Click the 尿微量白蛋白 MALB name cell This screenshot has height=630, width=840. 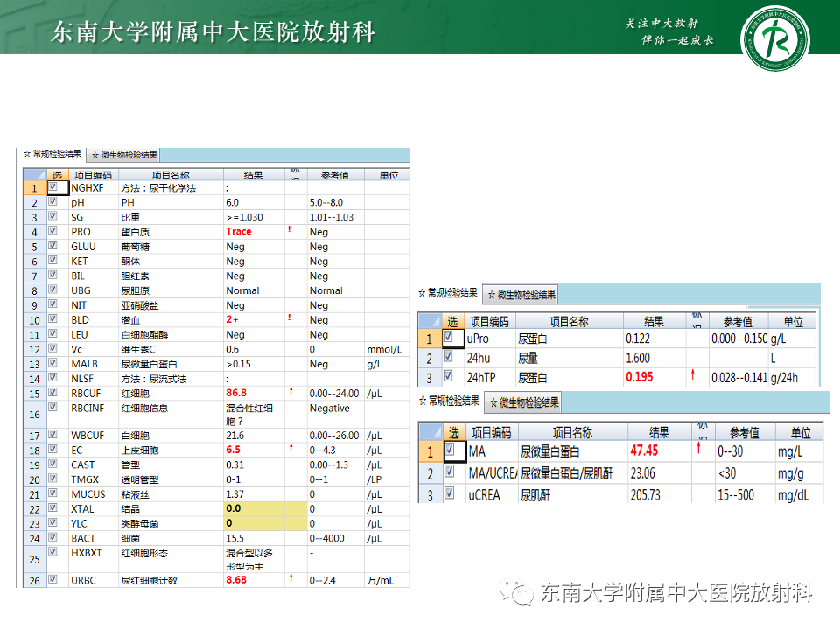pyautogui.click(x=149, y=364)
